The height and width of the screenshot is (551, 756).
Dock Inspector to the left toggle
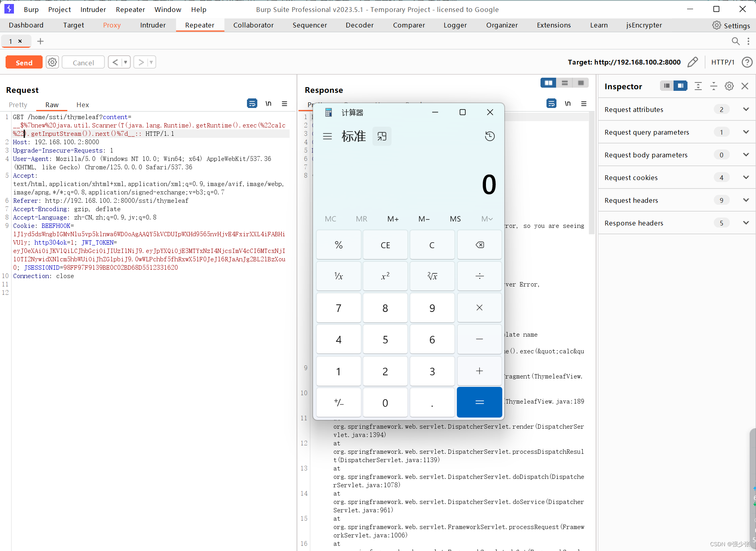point(667,86)
